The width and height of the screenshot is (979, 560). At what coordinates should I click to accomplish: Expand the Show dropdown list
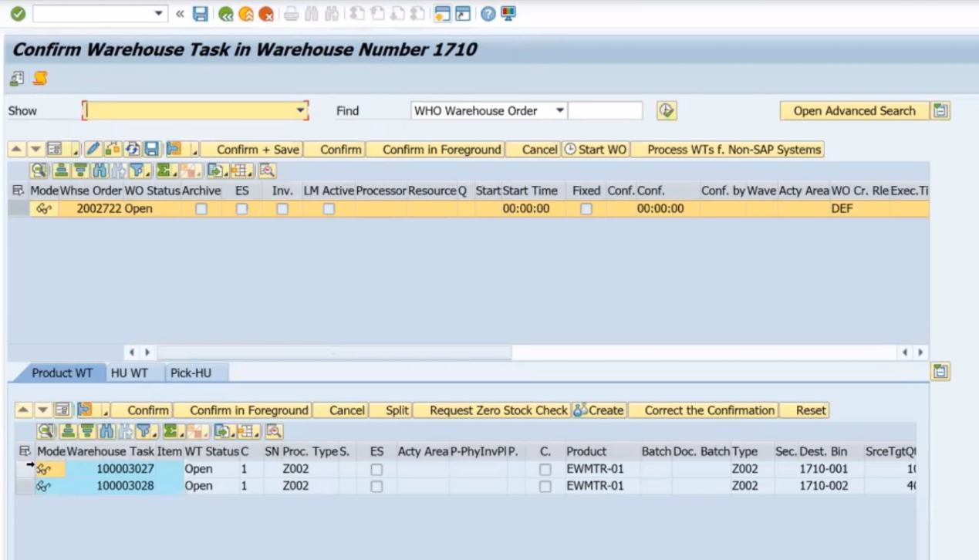click(x=301, y=111)
